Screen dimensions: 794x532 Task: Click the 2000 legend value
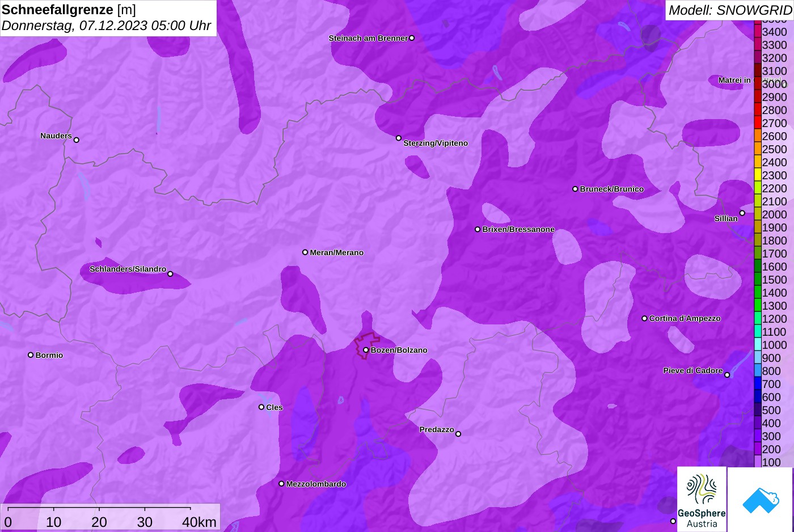click(775, 214)
